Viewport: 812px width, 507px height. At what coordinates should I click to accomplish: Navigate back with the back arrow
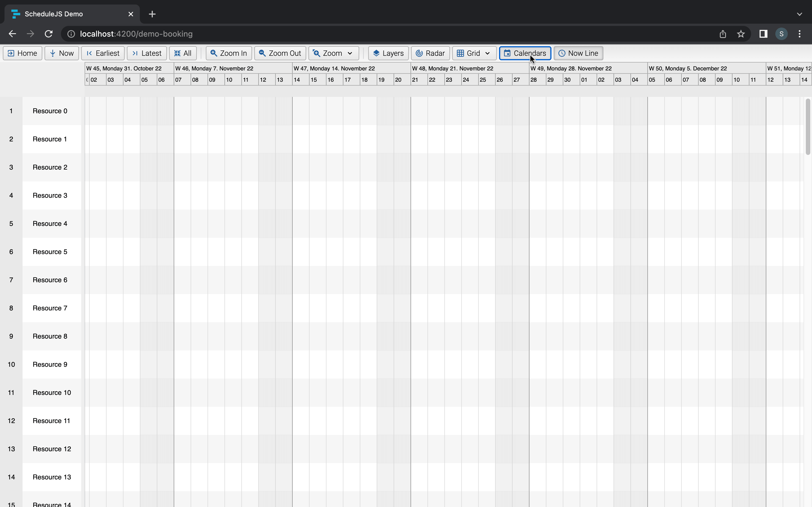12,34
